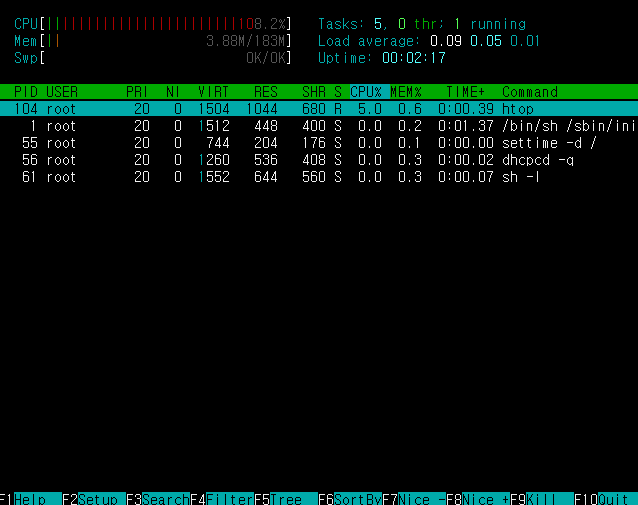Sort by the TIME+ column header
The image size is (638, 505).
[x=465, y=92]
